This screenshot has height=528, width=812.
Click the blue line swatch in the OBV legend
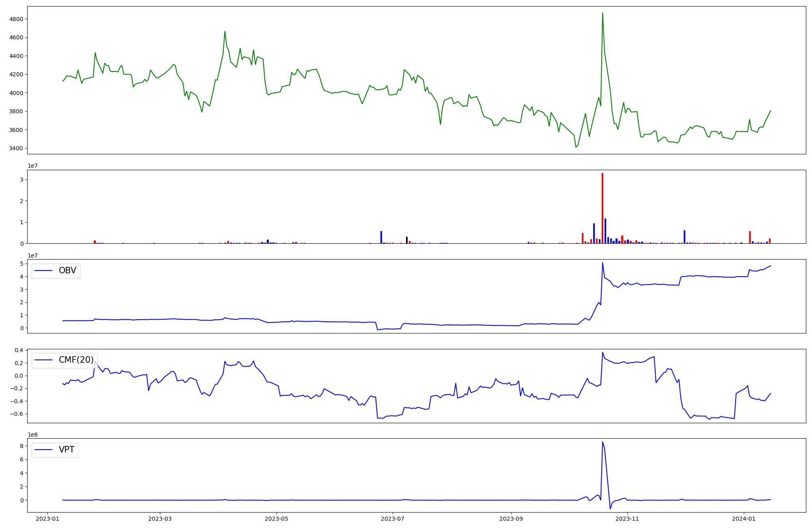click(44, 270)
